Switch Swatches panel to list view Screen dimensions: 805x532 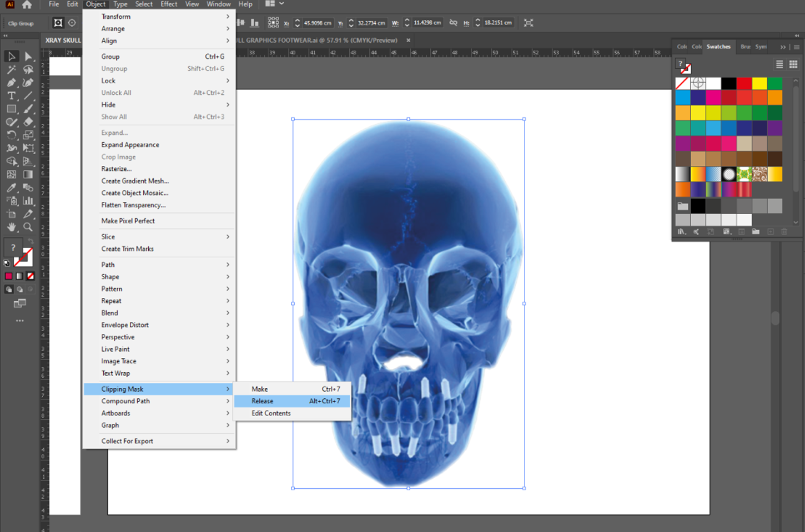click(x=779, y=64)
